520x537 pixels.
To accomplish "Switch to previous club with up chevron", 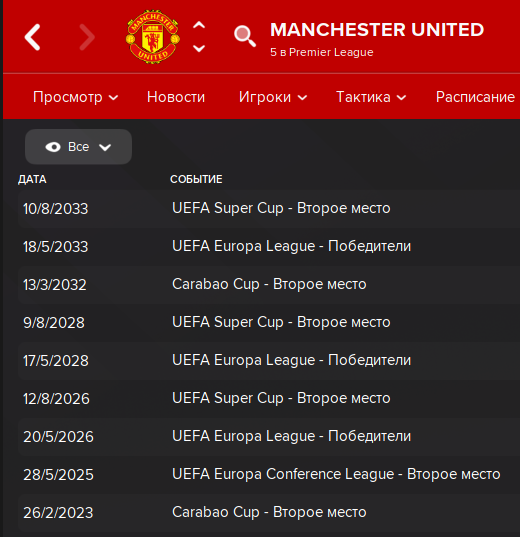I will 199,25.
